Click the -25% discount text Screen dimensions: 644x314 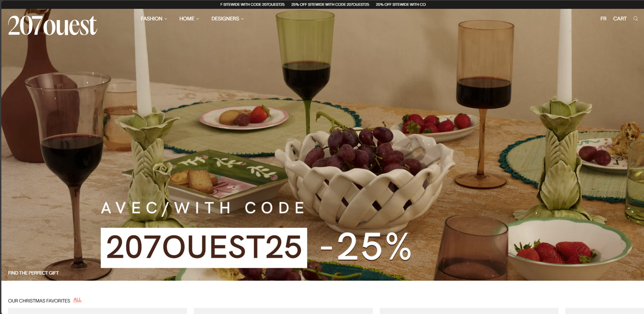pyautogui.click(x=366, y=247)
